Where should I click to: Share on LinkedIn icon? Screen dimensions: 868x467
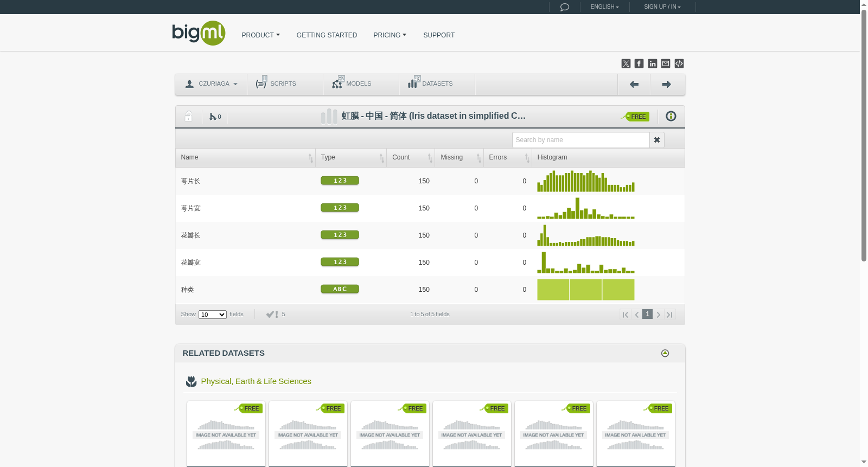pos(653,63)
